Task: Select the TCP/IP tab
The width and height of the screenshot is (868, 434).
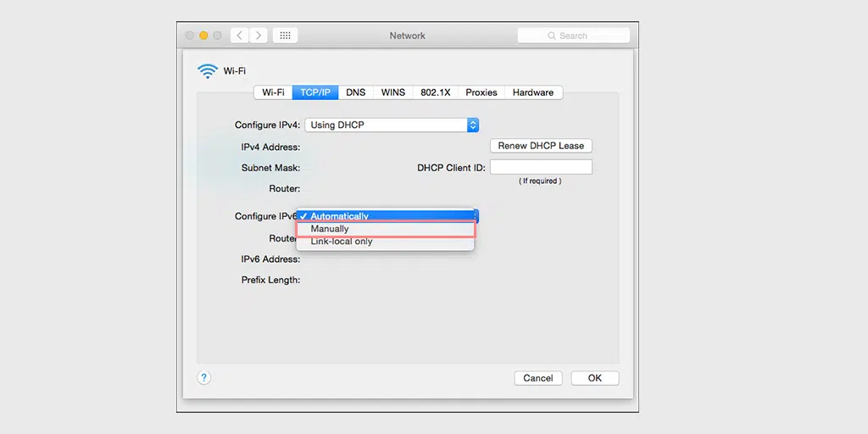Action: 315,92
